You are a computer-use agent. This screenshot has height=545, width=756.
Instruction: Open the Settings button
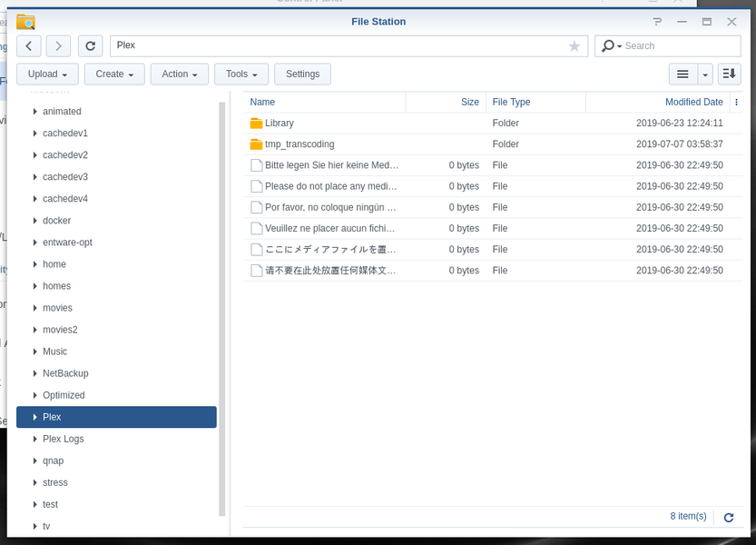click(302, 74)
